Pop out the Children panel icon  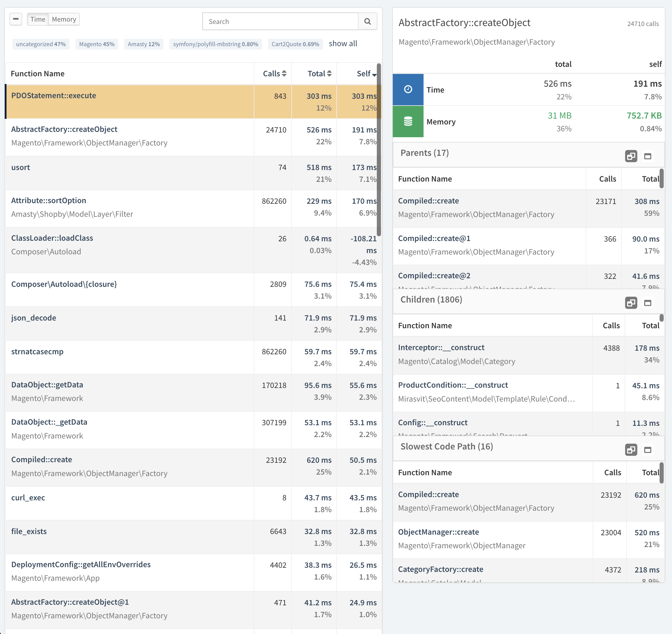[631, 303]
